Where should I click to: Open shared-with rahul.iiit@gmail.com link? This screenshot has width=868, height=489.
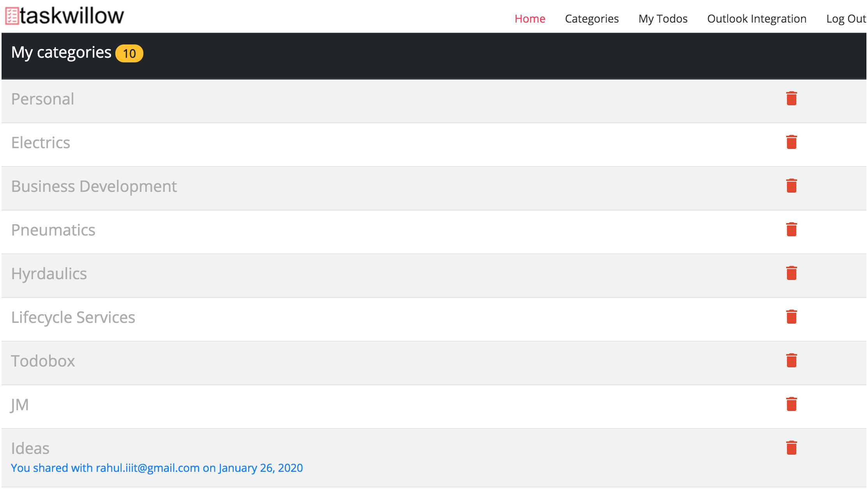(x=157, y=468)
